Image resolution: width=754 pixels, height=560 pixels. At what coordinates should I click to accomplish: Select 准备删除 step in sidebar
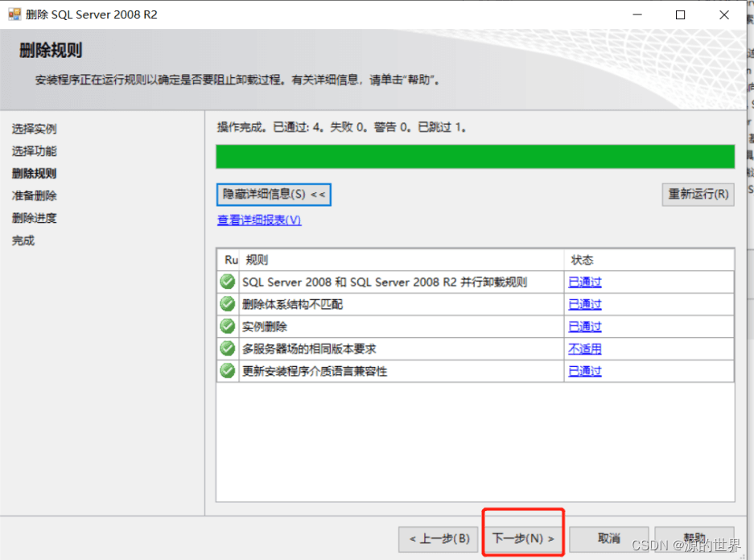(x=34, y=196)
